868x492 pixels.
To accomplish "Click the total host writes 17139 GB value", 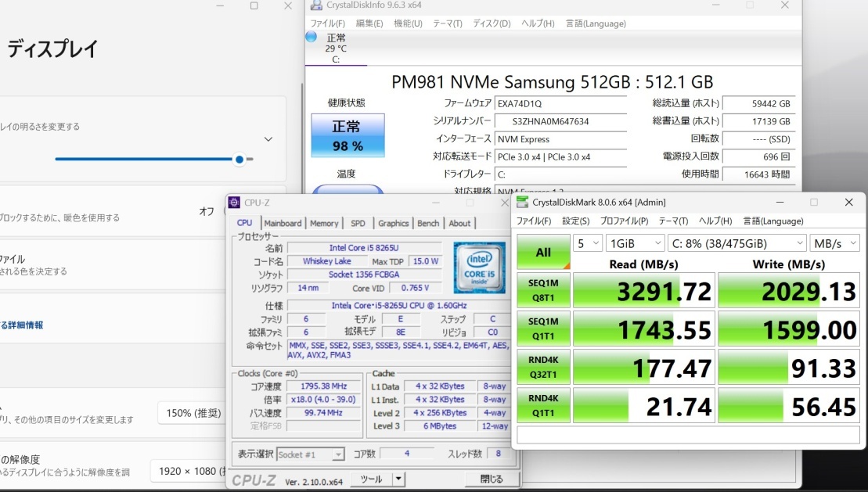I will [x=758, y=121].
